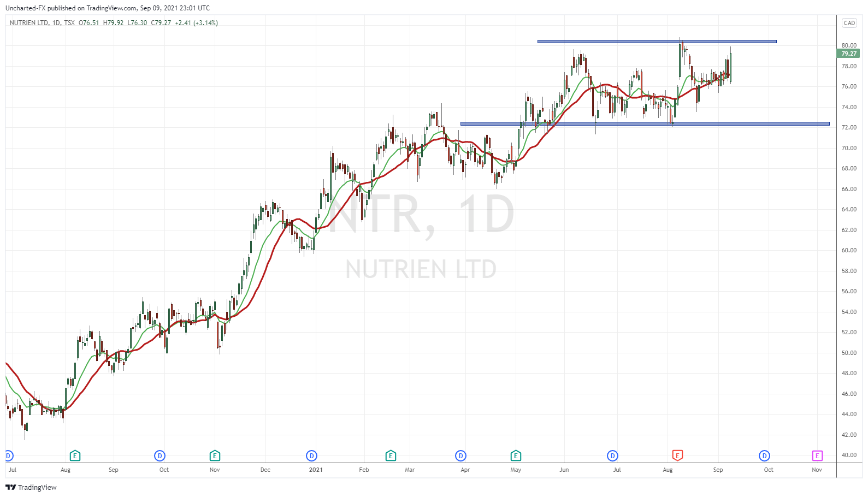Click the Dec label on the time axis
868x497 pixels.
point(265,470)
